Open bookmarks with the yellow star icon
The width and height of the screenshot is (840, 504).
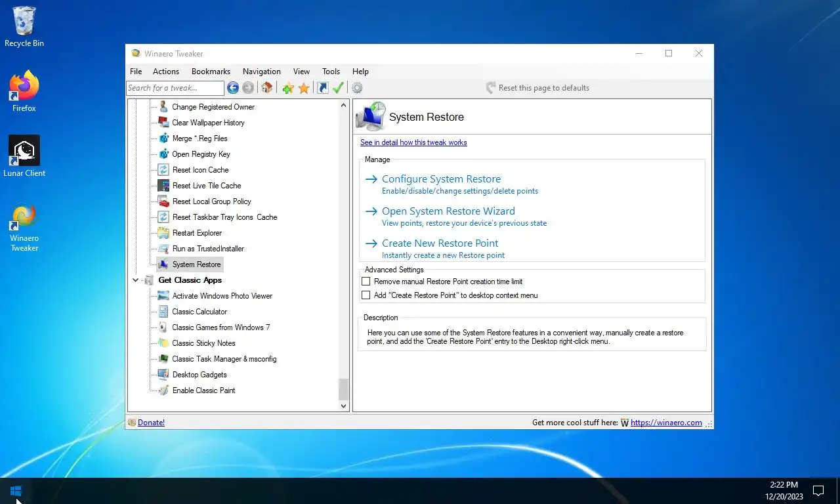coord(304,88)
